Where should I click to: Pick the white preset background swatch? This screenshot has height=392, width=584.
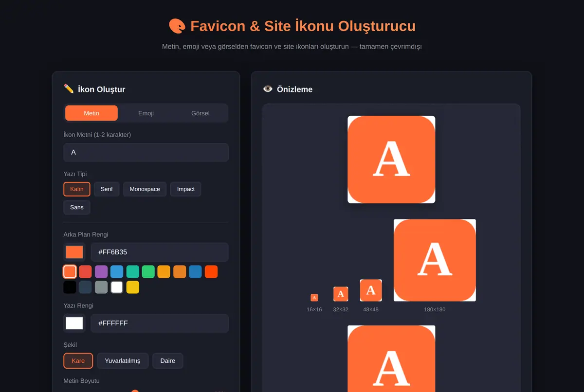point(117,287)
